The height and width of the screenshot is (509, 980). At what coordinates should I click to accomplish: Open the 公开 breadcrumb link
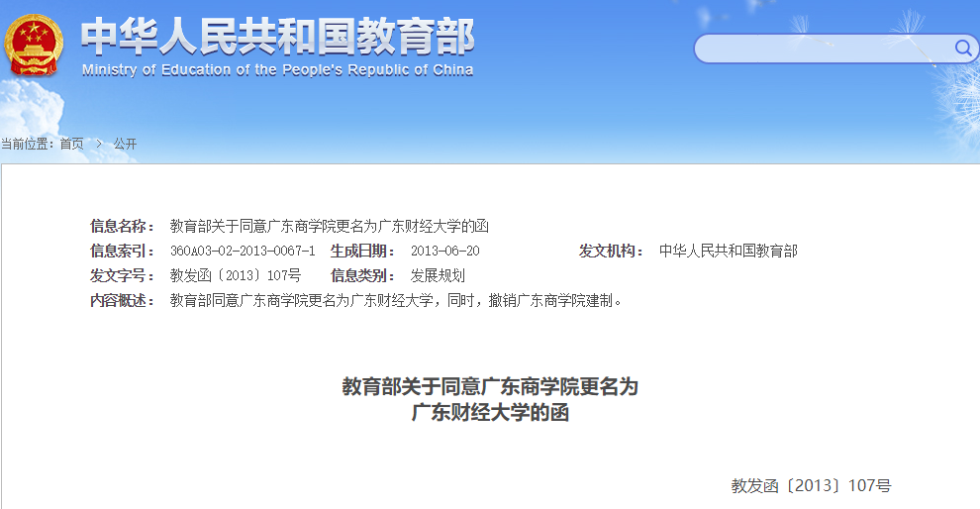click(x=125, y=144)
